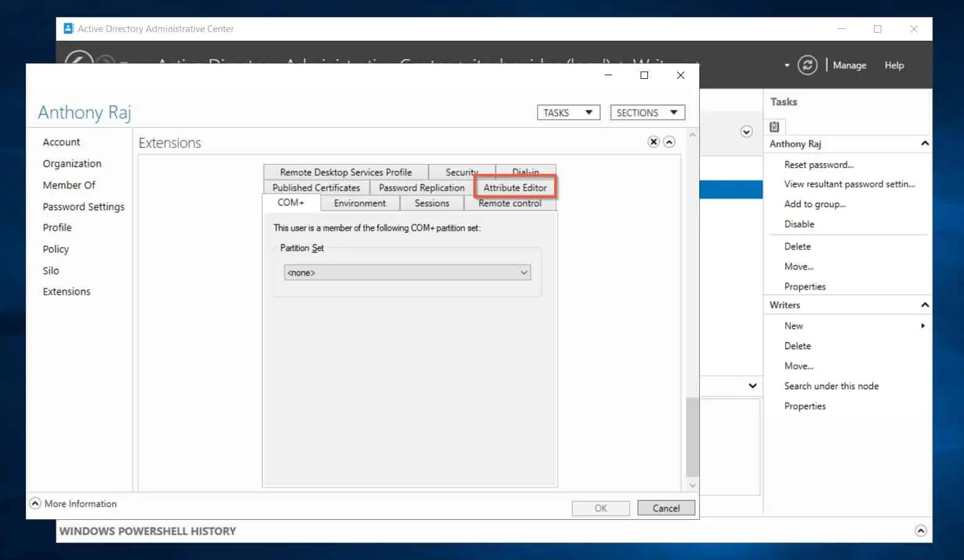This screenshot has width=964, height=560.
Task: Switch to the Sessions tab
Action: (x=432, y=203)
